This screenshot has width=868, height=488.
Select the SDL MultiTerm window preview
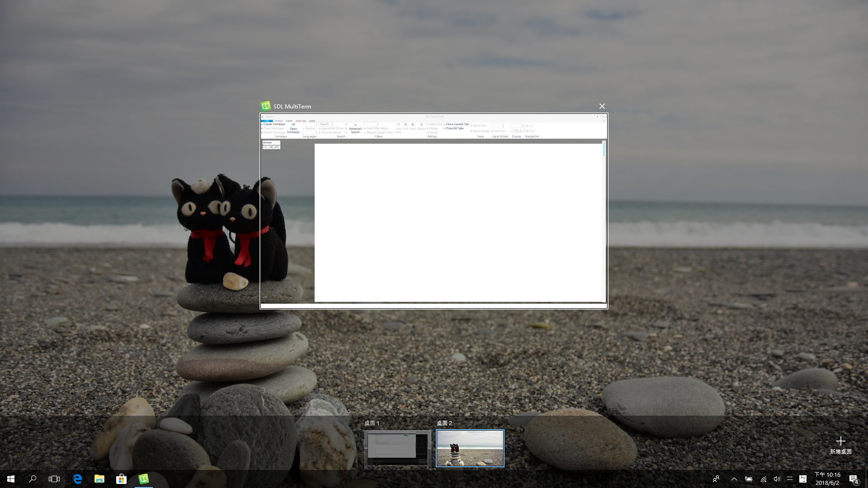pos(434,211)
